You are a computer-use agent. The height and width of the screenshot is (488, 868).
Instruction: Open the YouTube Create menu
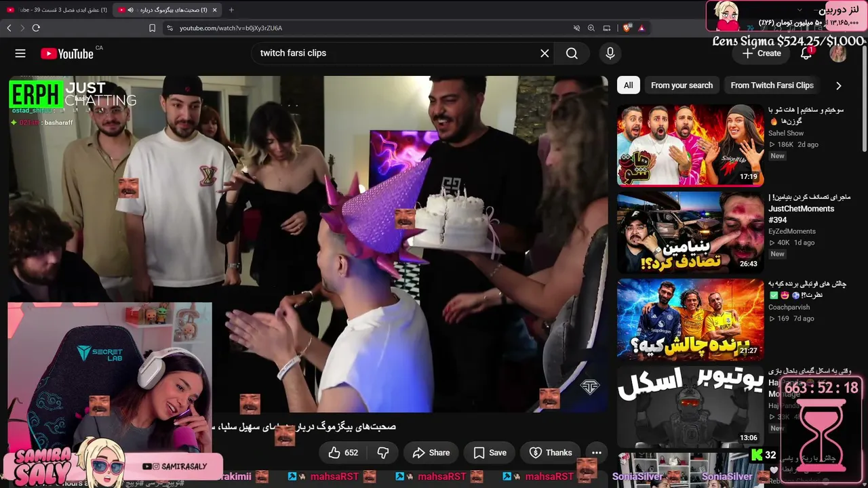coord(762,54)
